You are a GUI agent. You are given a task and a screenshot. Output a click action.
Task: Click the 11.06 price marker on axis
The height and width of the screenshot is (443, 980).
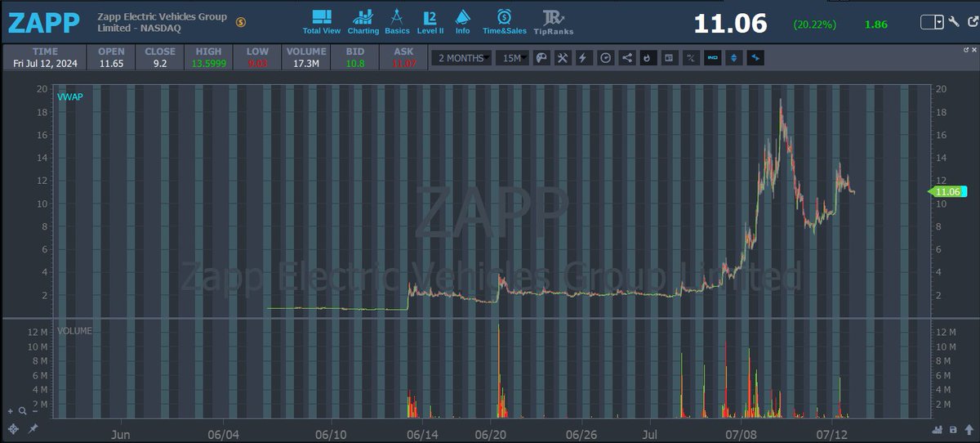(x=947, y=191)
